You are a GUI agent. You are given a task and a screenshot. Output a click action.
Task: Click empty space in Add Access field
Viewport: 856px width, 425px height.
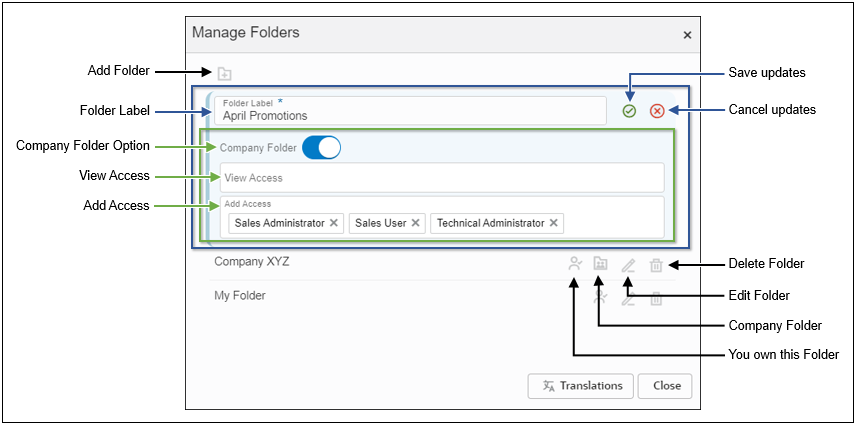tap(612, 221)
